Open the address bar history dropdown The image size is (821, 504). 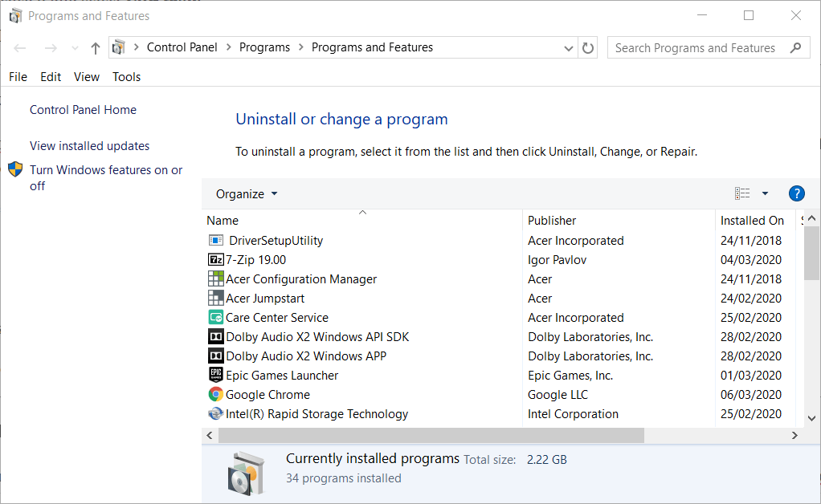569,48
